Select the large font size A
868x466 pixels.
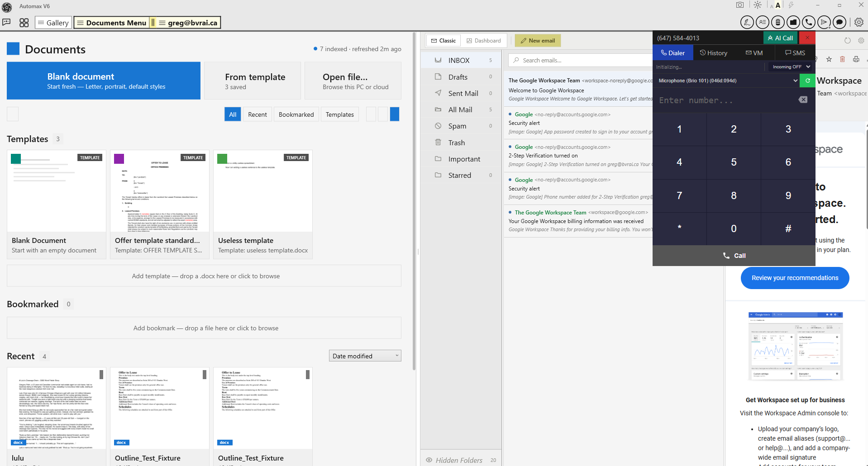[778, 5]
